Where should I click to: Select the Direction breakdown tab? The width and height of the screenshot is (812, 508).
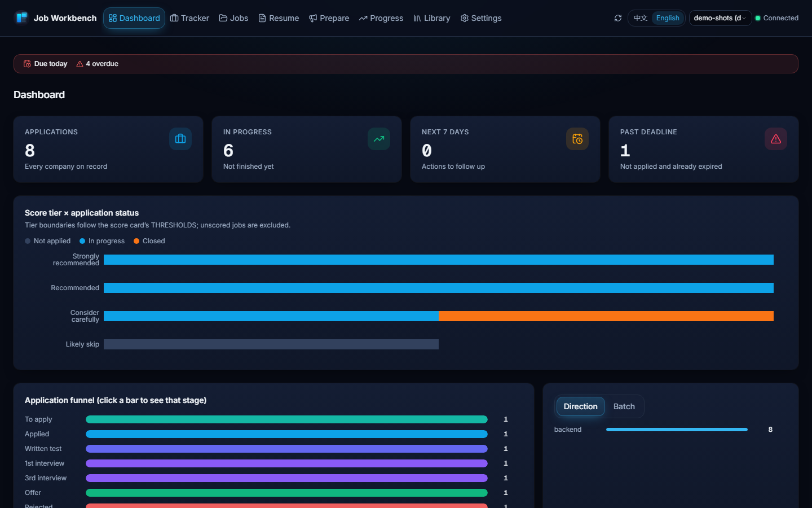click(x=580, y=406)
